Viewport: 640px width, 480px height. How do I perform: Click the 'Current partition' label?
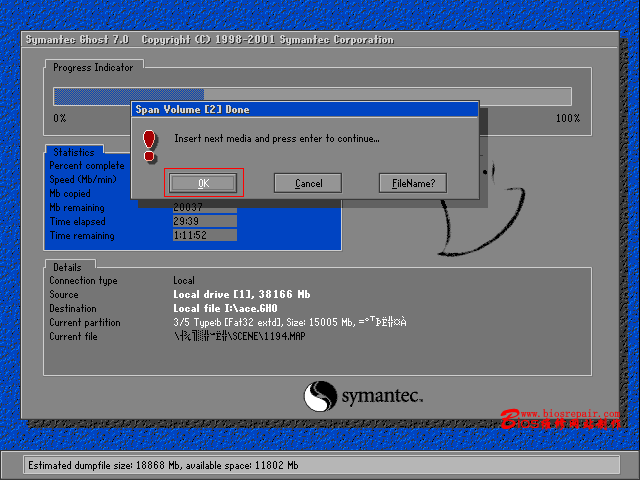pos(85,322)
